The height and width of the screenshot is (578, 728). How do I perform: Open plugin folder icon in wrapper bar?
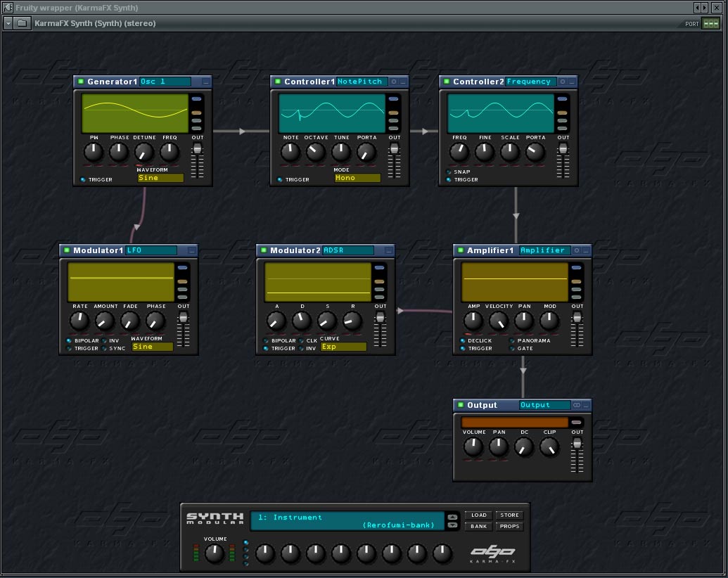tap(22, 23)
